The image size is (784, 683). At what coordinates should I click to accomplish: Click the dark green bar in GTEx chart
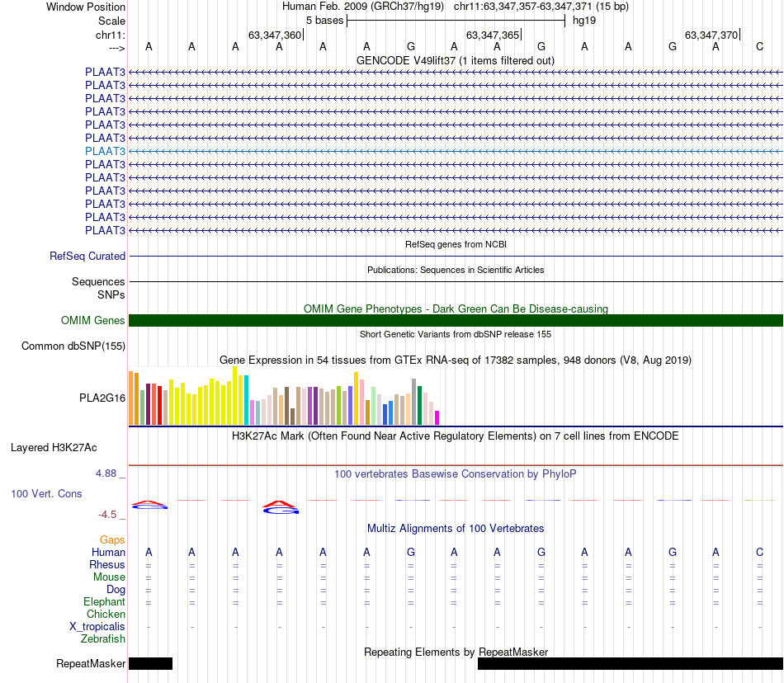(x=419, y=405)
